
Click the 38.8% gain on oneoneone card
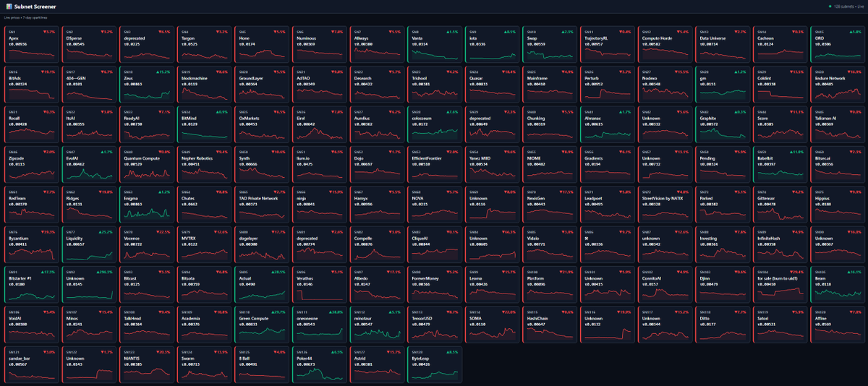point(336,311)
